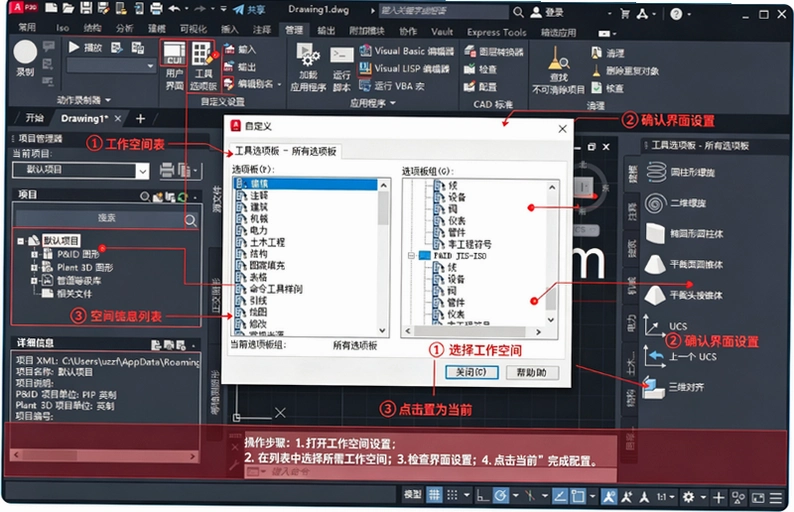Switch to the Vault ribbon tab
The height and width of the screenshot is (512, 794).
click(442, 31)
